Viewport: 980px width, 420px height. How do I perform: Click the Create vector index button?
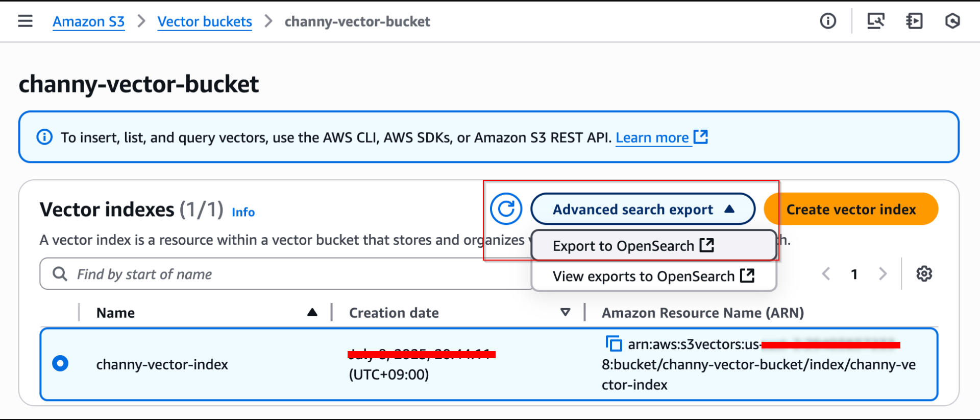click(x=851, y=209)
